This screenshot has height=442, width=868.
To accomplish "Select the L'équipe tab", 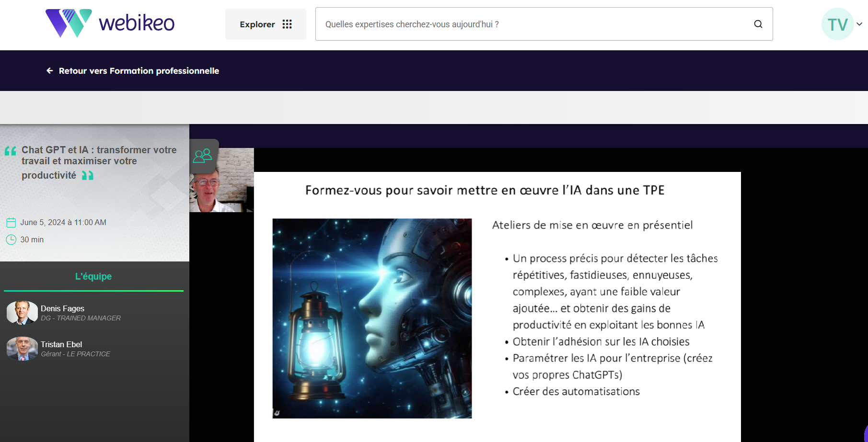I will (93, 276).
